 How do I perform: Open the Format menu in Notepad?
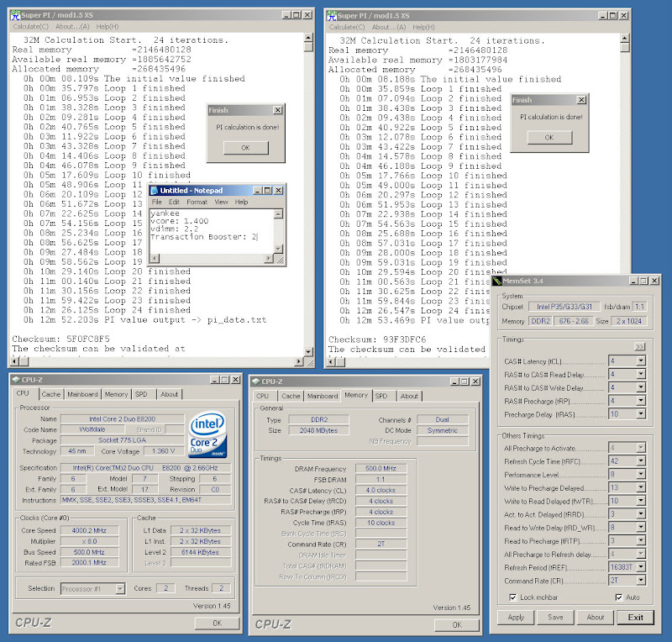pyautogui.click(x=197, y=203)
